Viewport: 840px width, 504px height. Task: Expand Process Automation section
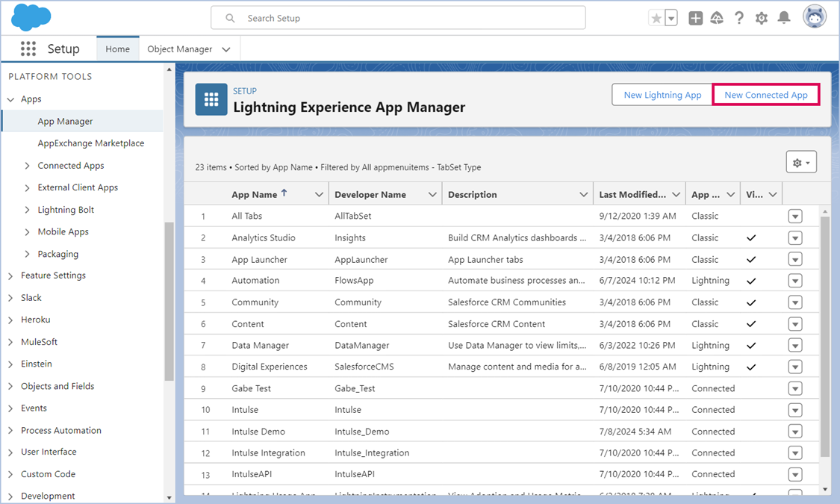point(10,431)
